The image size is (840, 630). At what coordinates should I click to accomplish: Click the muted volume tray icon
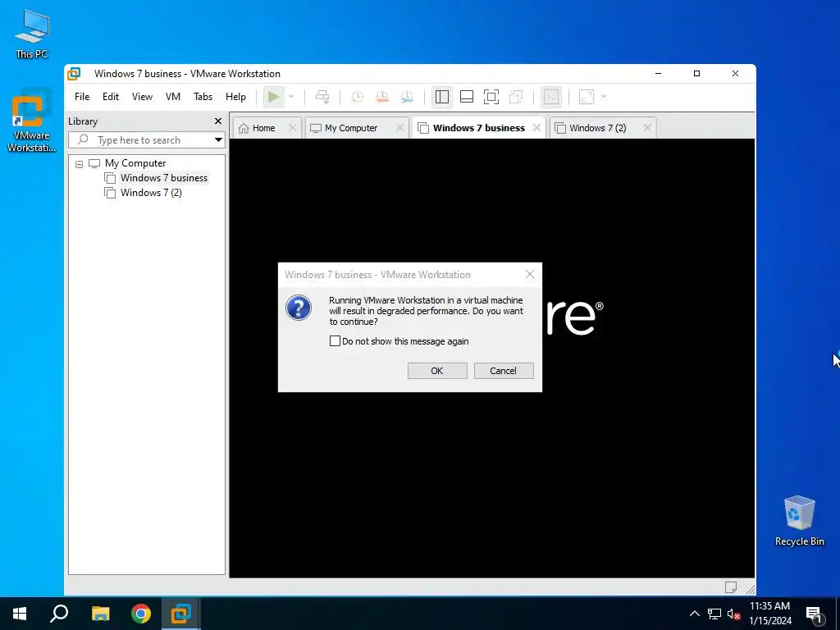733,614
